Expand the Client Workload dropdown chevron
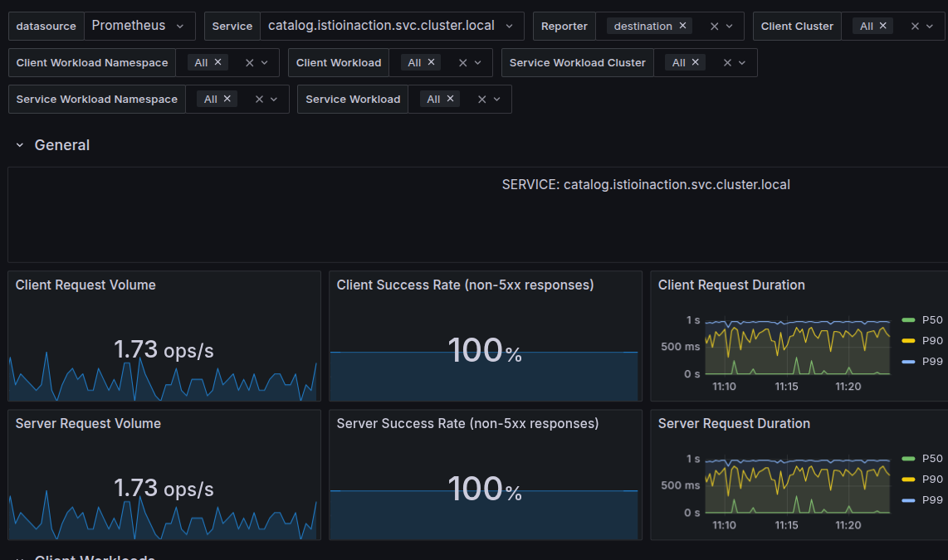The width and height of the screenshot is (948, 560). pyautogui.click(x=477, y=63)
